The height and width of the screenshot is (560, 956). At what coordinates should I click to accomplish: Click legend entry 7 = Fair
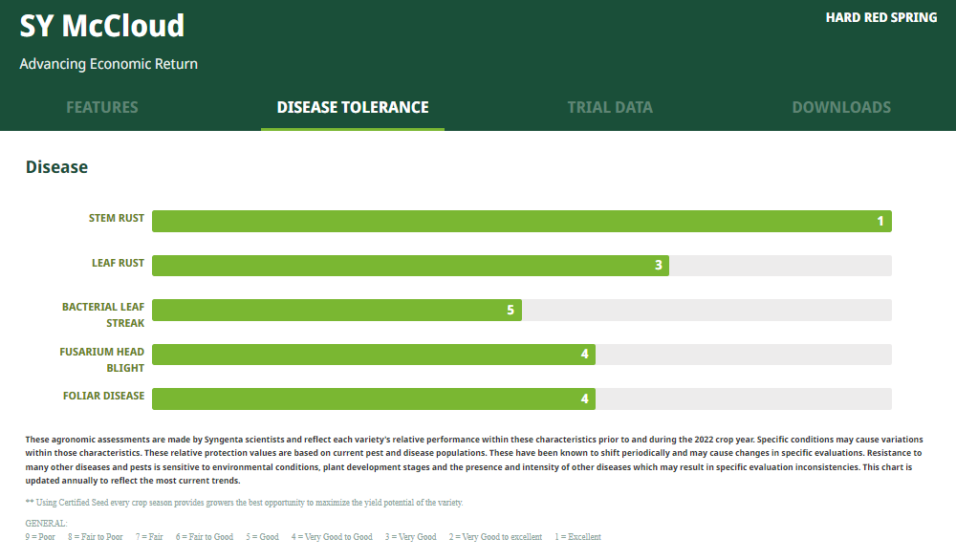pyautogui.click(x=149, y=537)
